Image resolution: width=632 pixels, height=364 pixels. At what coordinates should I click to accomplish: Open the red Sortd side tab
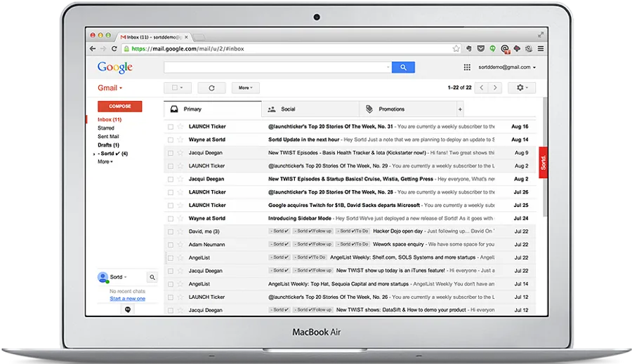pos(543,162)
